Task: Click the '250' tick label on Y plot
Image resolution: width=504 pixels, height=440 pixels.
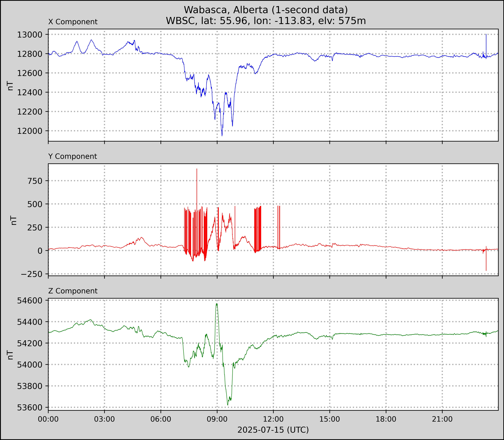Action: (x=35, y=227)
